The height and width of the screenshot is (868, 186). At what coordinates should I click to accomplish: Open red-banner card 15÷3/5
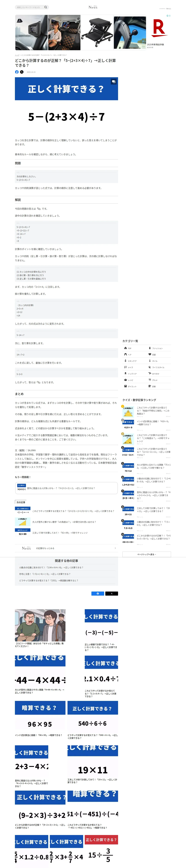coord(101,849)
